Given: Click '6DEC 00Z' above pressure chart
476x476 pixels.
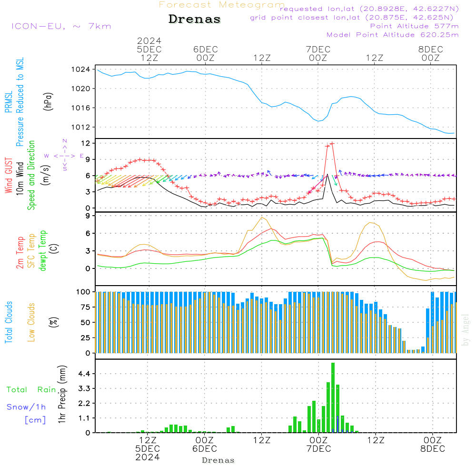Looking at the screenshot, I should tap(206, 53).
